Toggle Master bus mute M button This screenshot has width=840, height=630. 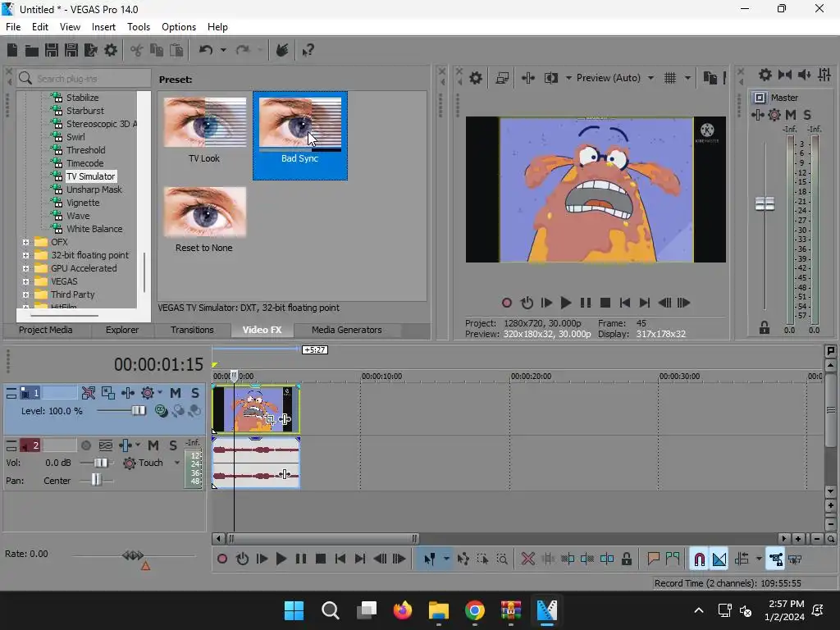pyautogui.click(x=791, y=115)
